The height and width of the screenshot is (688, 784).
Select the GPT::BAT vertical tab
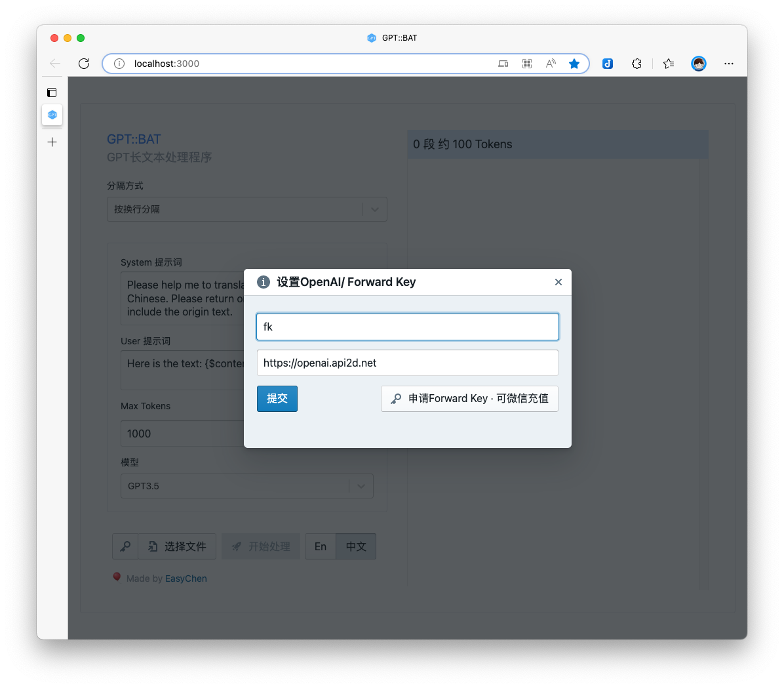click(x=52, y=115)
